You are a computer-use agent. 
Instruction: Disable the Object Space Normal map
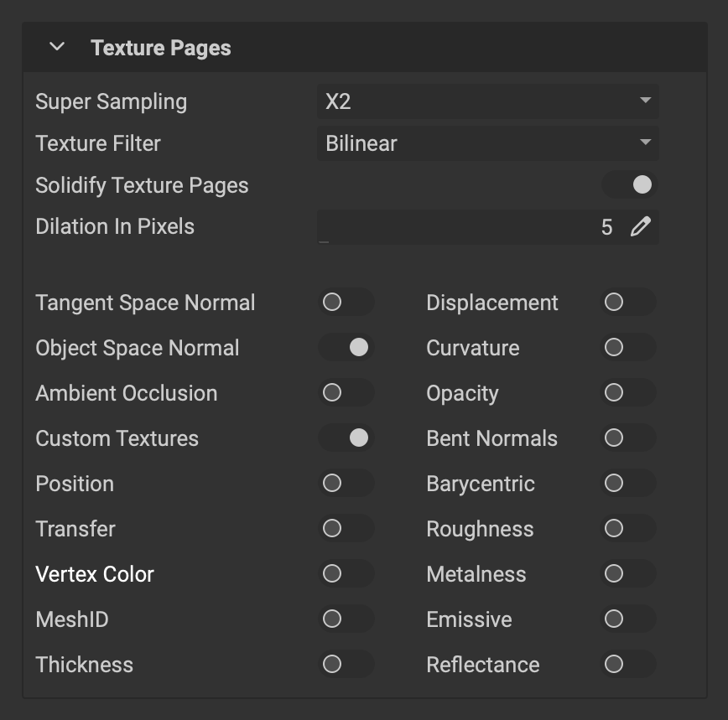pos(346,348)
